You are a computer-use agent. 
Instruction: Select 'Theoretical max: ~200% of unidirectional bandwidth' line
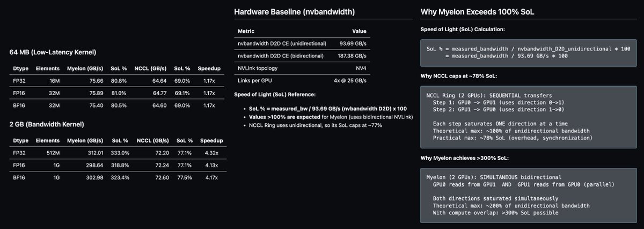[x=512, y=206]
